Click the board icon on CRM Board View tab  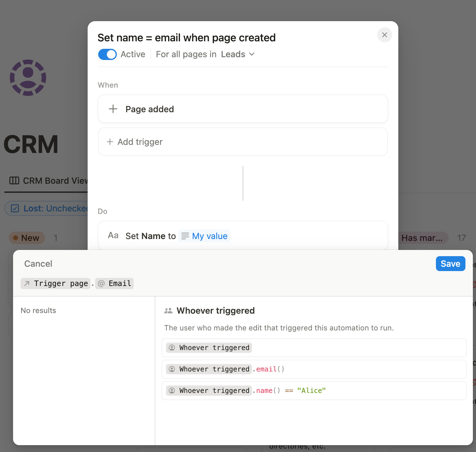click(14, 181)
